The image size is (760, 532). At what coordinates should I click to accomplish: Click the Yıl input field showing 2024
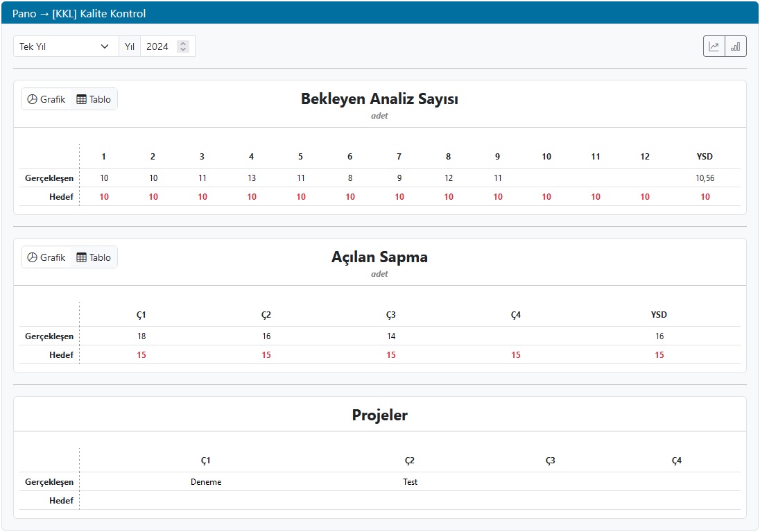(158, 46)
